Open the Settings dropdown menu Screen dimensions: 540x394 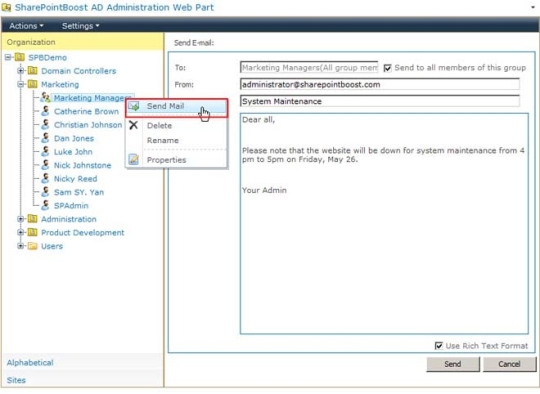81,26
